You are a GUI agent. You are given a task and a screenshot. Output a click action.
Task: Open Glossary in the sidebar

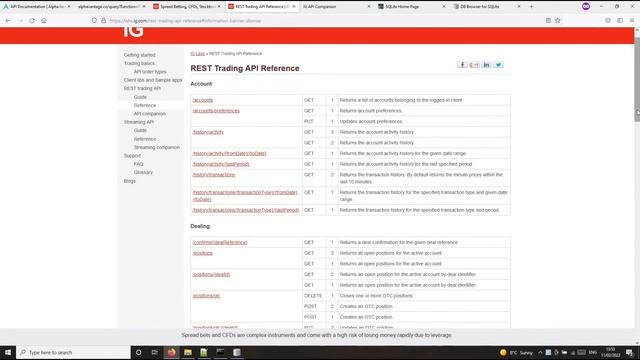pyautogui.click(x=143, y=172)
